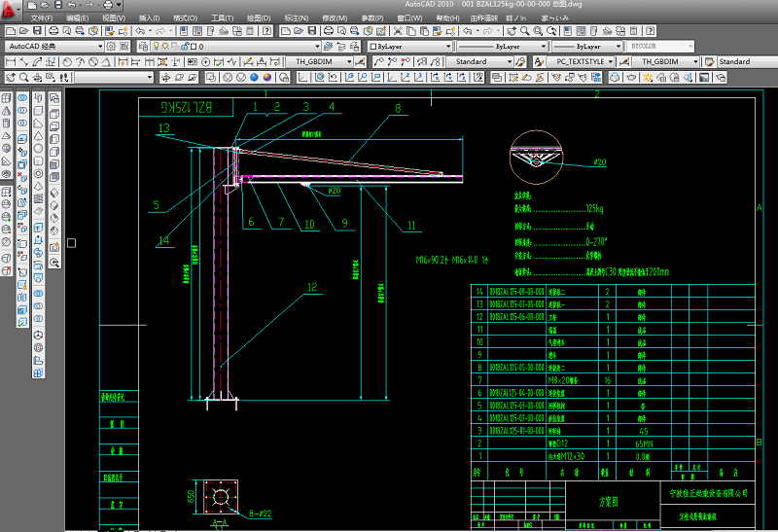Open the Text Style icon beside PC_TEXTSTYLE
The height and width of the screenshot is (532, 778).
(539, 61)
